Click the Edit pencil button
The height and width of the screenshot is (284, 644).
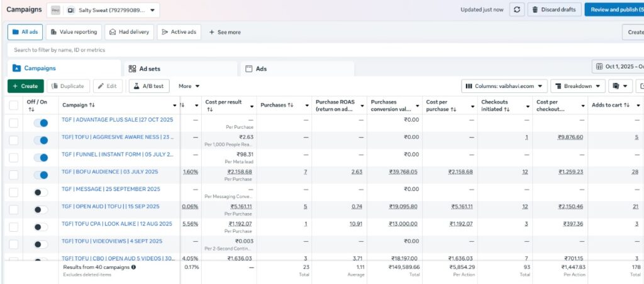pyautogui.click(x=108, y=86)
